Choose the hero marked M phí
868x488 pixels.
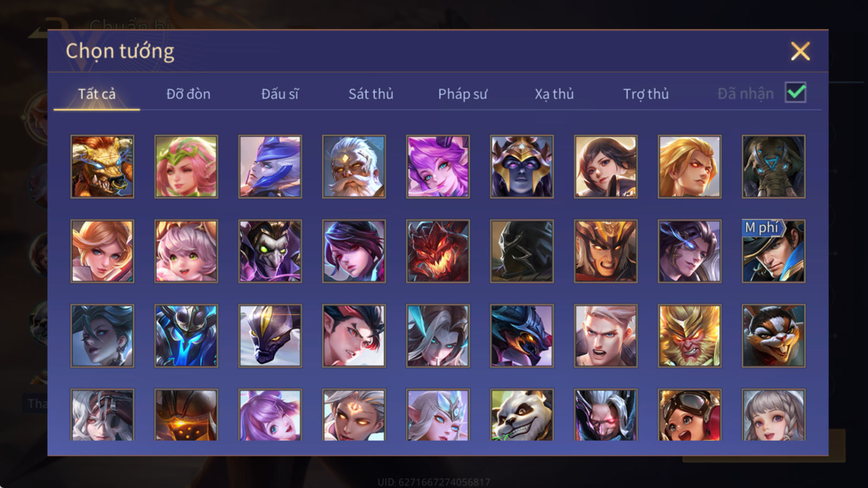coord(774,251)
